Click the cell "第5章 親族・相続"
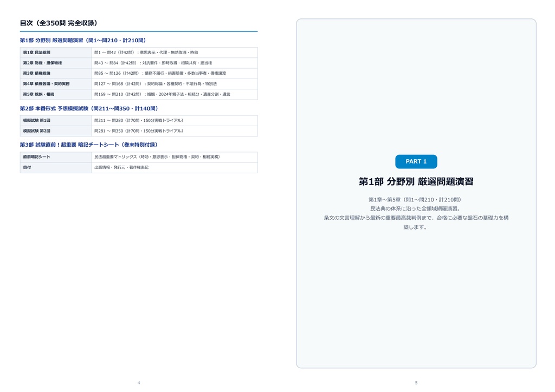 (x=56, y=94)
